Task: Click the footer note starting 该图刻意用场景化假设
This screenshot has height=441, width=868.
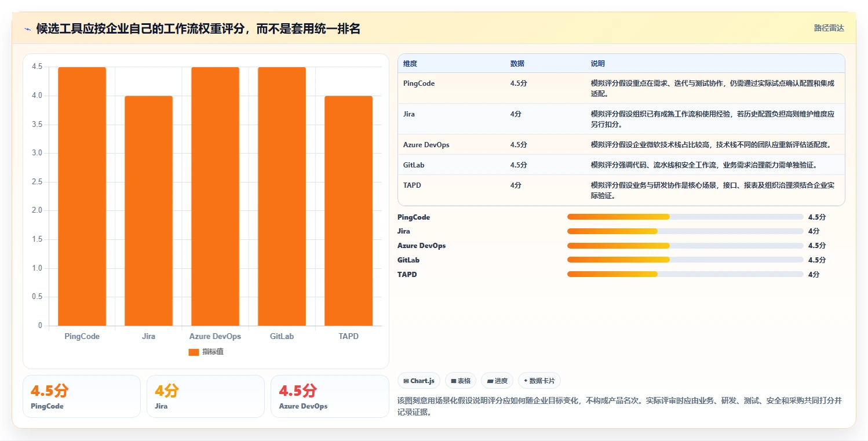Action: coord(619,406)
